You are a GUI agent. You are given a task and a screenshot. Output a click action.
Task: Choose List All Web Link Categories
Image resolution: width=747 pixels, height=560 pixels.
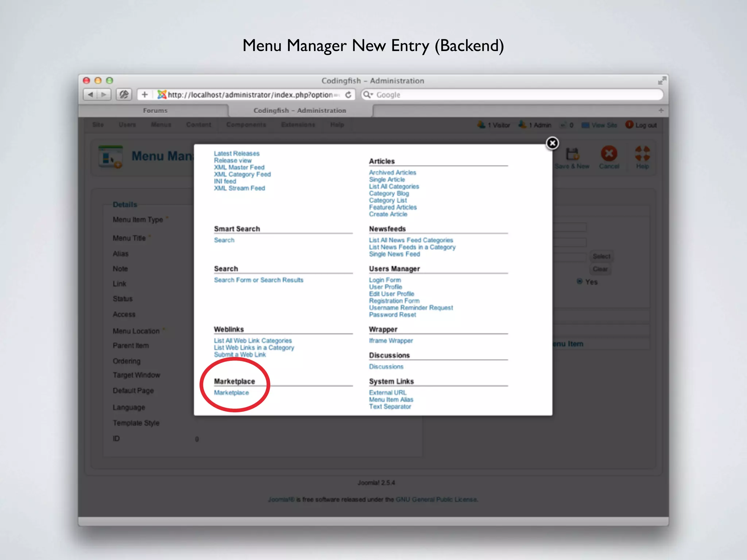tap(253, 341)
